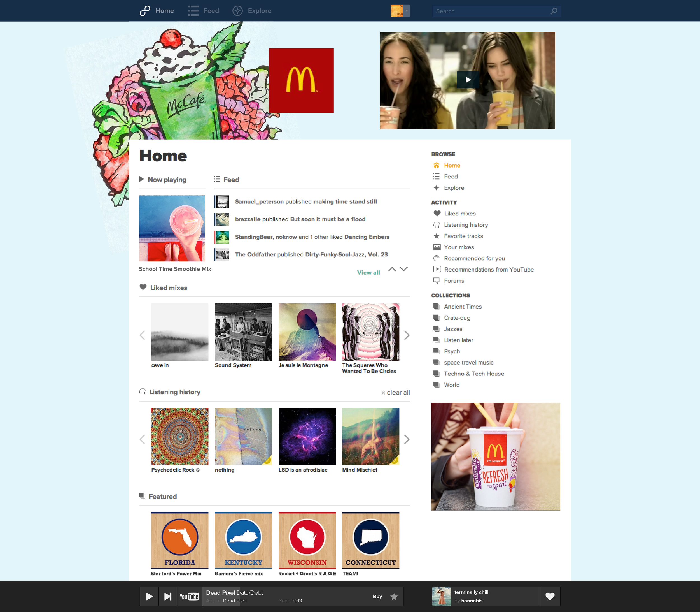Open the track on YouTube
The height and width of the screenshot is (612, 700).
click(189, 597)
